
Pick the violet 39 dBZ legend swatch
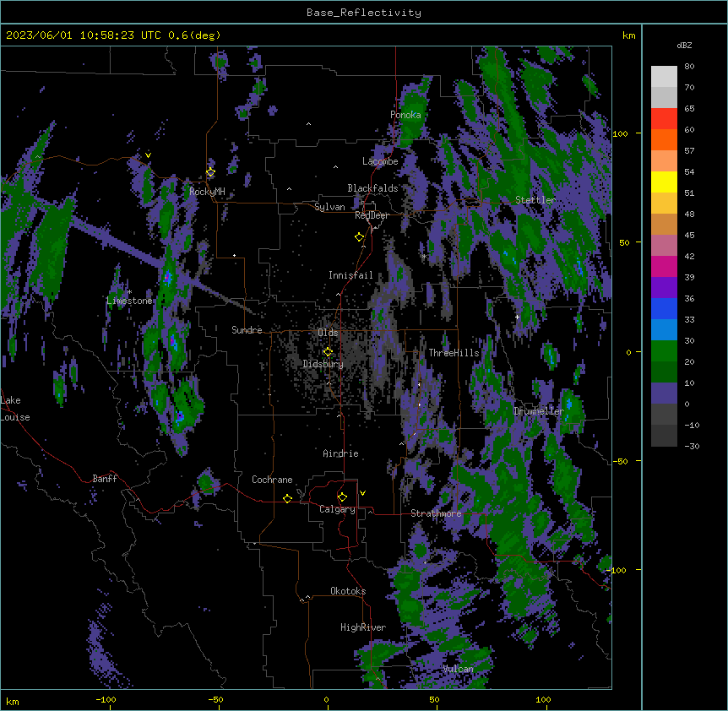(664, 288)
